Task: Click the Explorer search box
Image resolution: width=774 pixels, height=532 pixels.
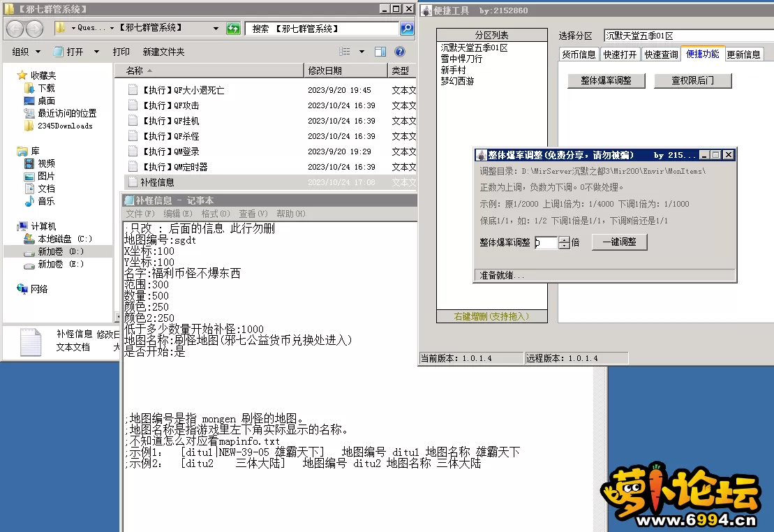Action: 323,29
